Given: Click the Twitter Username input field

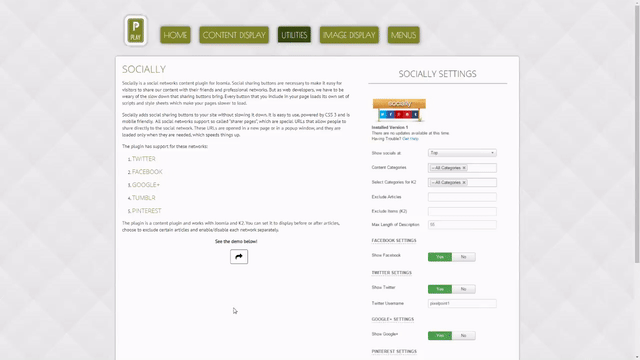Looking at the screenshot, I should coord(462,303).
